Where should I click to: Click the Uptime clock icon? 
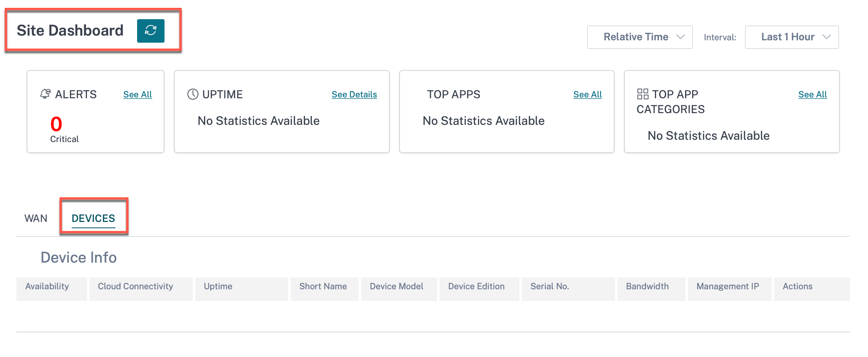193,94
